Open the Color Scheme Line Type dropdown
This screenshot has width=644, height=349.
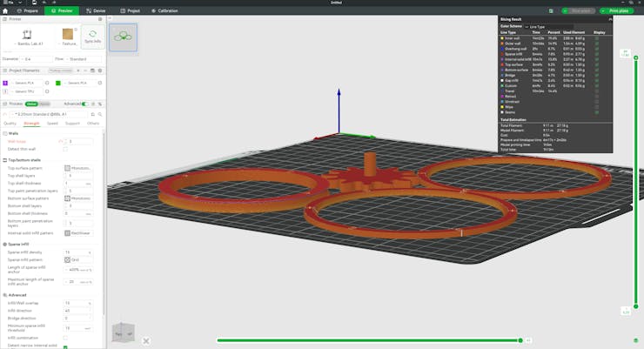tap(548, 27)
